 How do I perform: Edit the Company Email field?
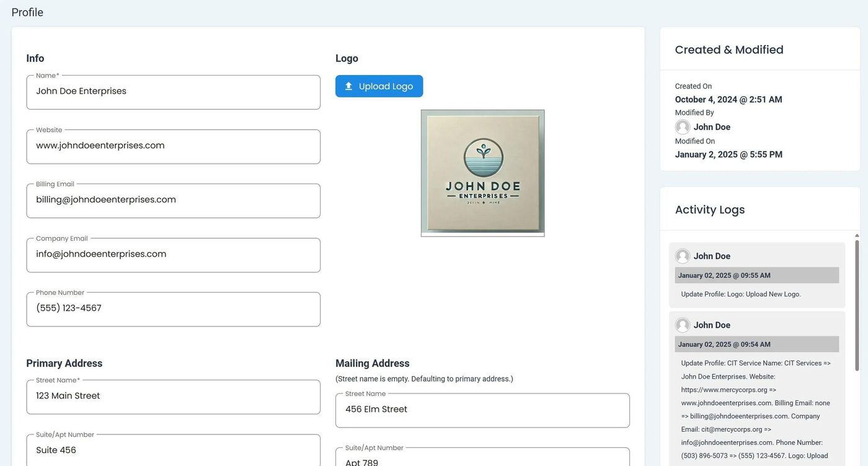(173, 254)
